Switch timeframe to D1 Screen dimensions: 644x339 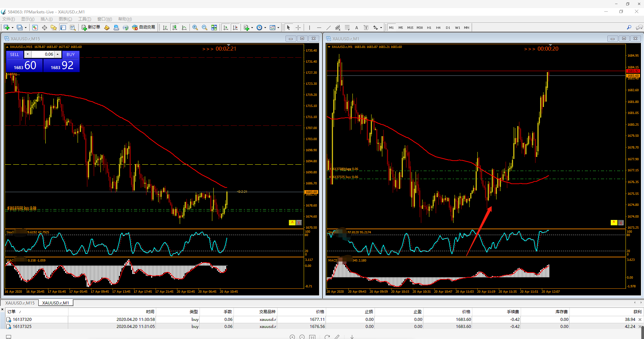tap(448, 27)
